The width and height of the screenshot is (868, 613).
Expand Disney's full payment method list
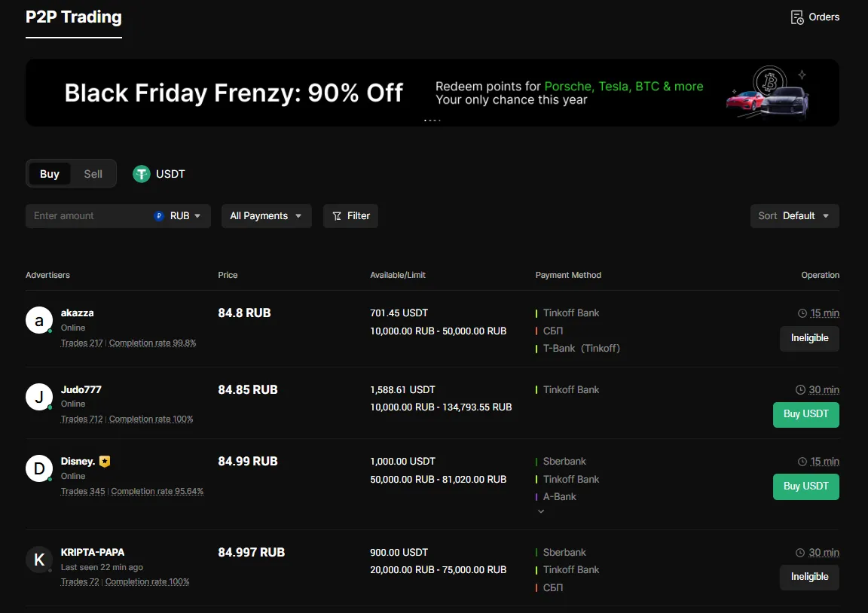[x=541, y=511]
